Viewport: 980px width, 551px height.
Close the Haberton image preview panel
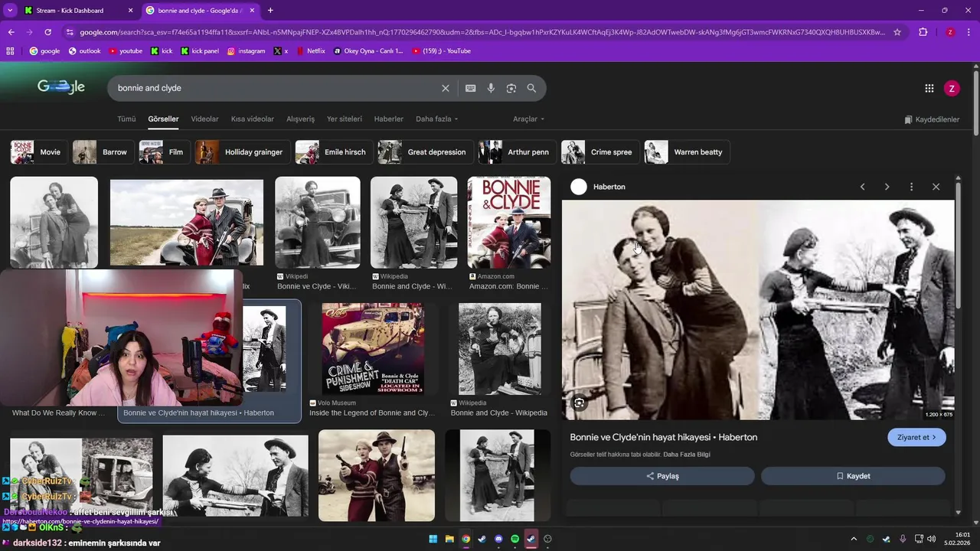pyautogui.click(x=936, y=187)
